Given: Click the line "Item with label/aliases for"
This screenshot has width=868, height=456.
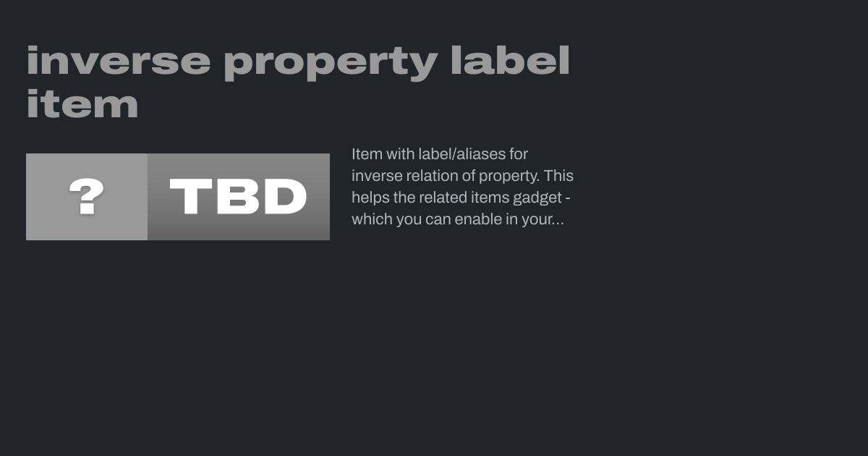Looking at the screenshot, I should (x=440, y=154).
